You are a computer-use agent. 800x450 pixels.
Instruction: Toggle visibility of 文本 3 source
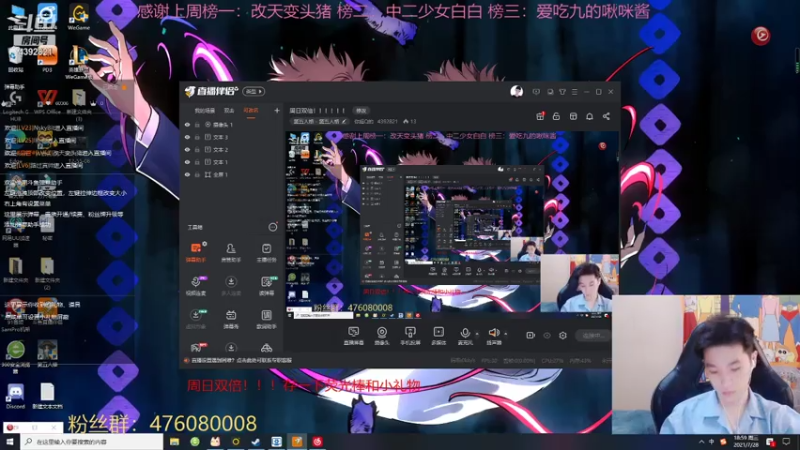[187, 137]
